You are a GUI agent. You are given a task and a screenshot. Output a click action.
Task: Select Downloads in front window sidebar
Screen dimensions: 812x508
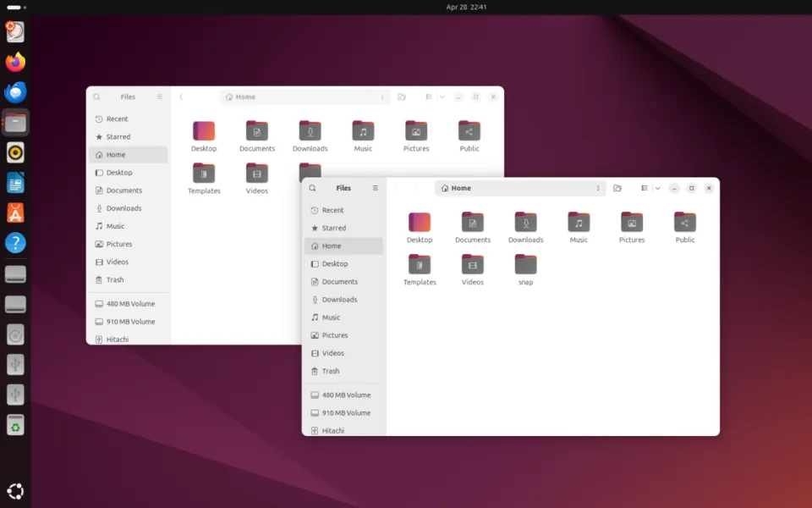point(344,300)
